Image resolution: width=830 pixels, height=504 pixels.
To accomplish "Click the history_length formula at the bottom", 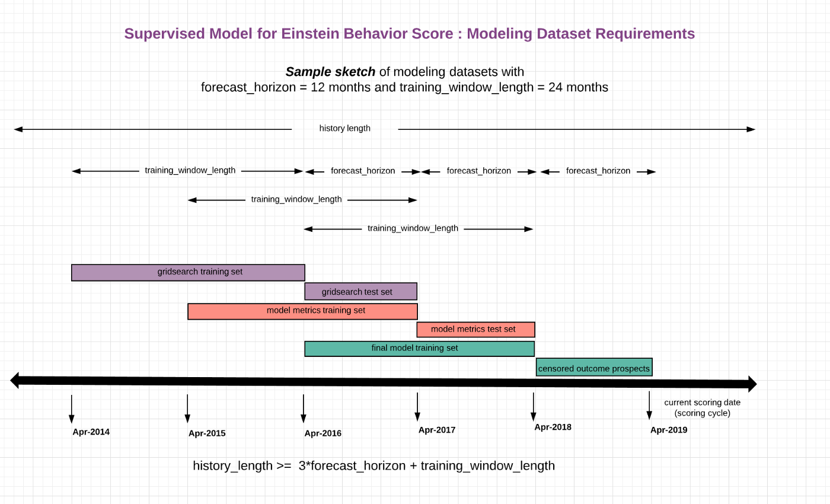I will (374, 465).
